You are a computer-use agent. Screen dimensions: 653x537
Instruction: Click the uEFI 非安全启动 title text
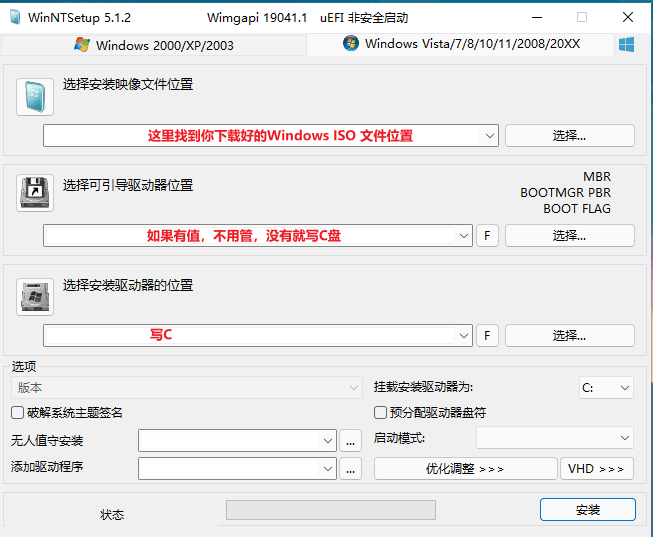(364, 18)
